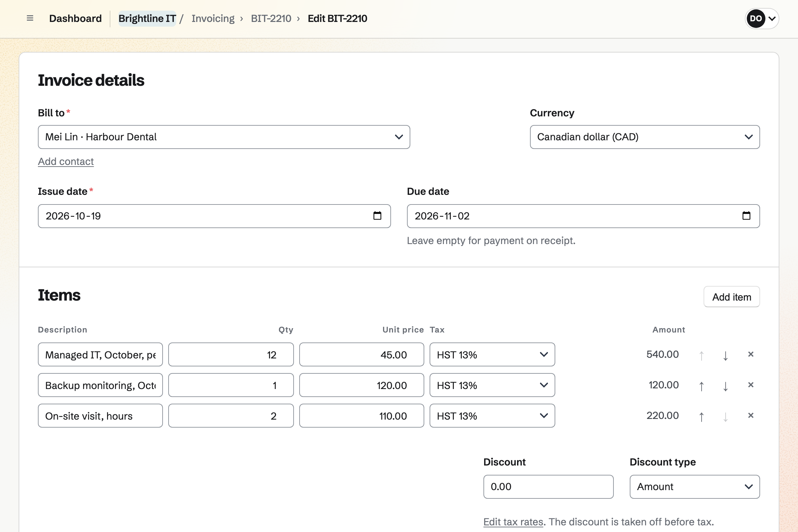Click the Edit BIT-2210 breadcrumb title

[337, 18]
